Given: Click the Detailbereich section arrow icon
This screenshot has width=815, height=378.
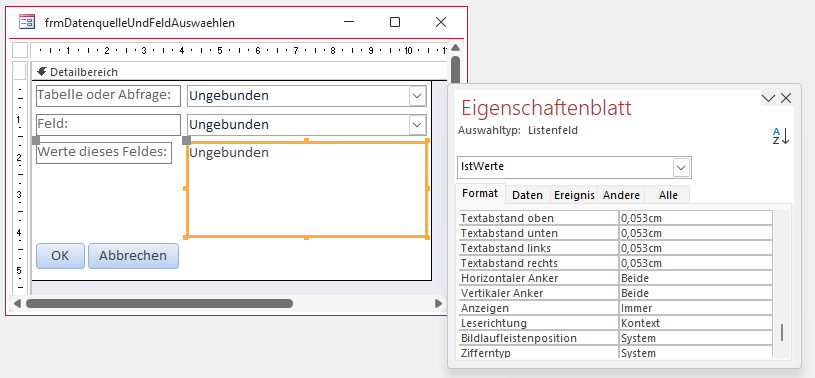Looking at the screenshot, I should click(x=42, y=72).
